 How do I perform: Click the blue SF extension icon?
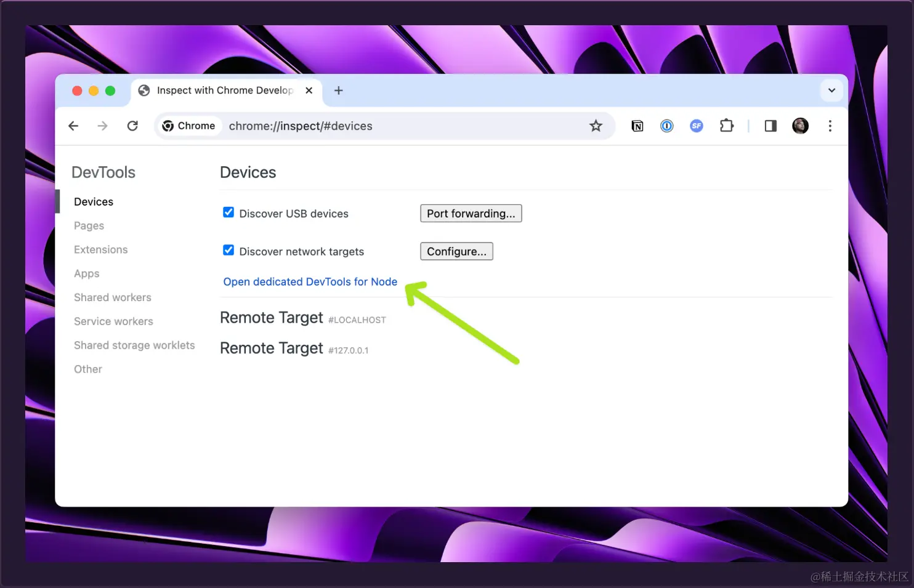(x=697, y=126)
